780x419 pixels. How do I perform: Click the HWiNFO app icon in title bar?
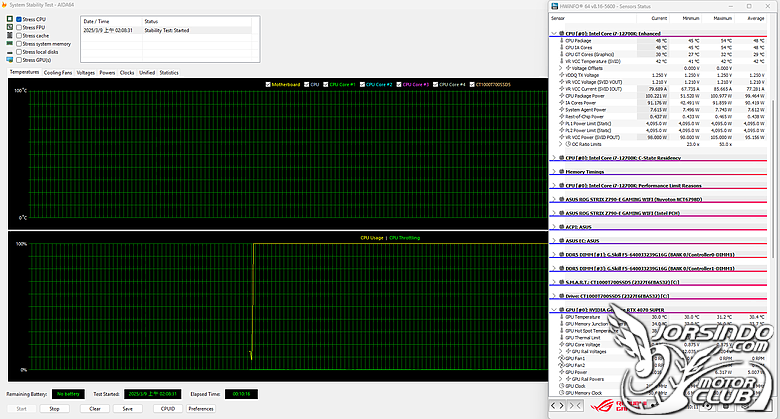(555, 6)
